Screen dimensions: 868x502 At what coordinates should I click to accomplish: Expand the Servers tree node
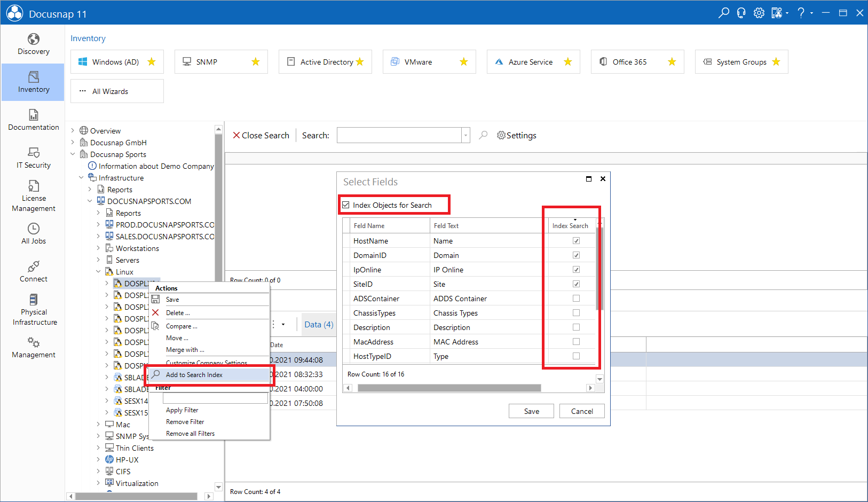[x=98, y=260]
